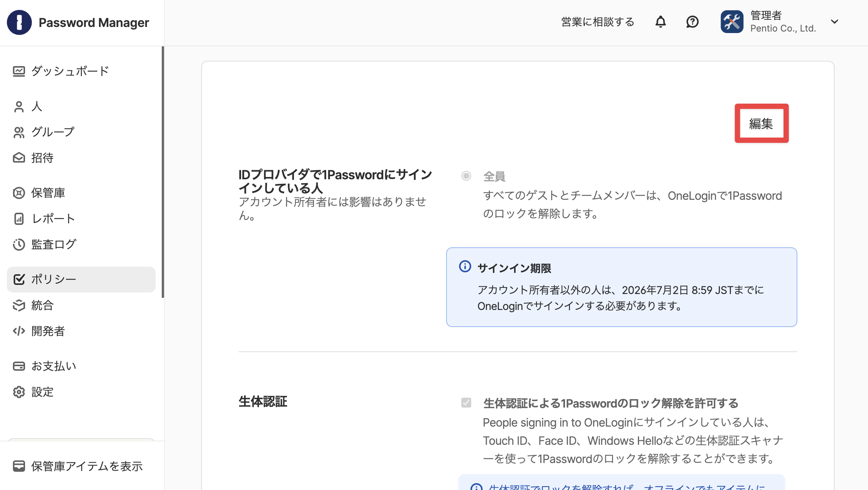Open グループ menu label
This screenshot has height=490, width=868.
tap(53, 132)
